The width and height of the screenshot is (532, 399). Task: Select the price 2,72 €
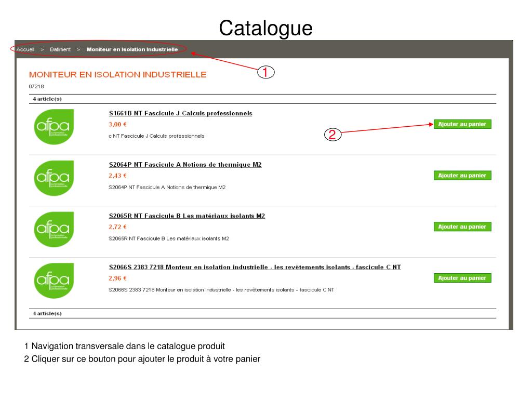point(118,227)
